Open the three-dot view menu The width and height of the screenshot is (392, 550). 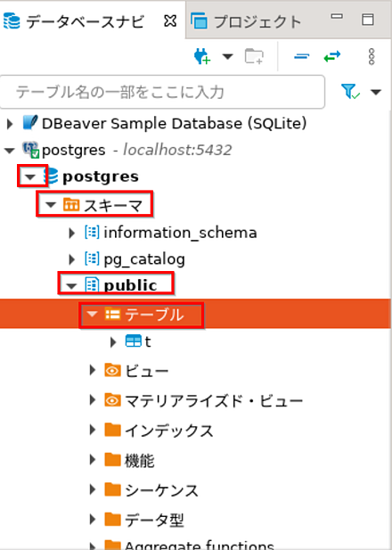[x=372, y=56]
